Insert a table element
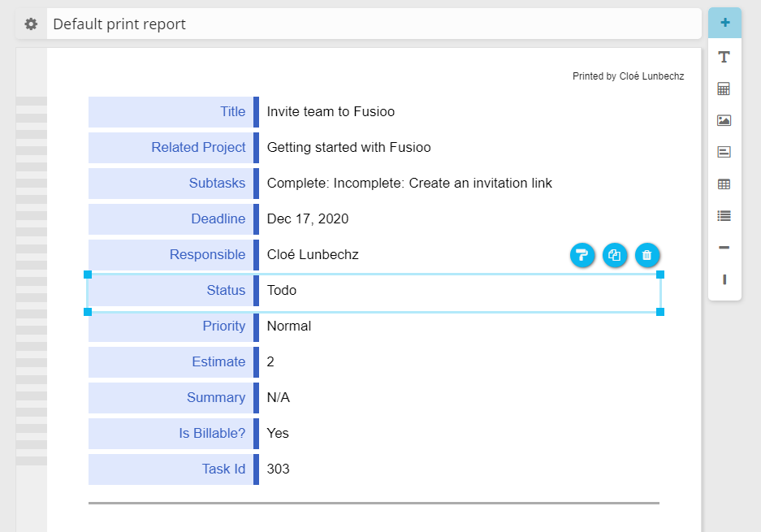761x532 pixels. 724,184
